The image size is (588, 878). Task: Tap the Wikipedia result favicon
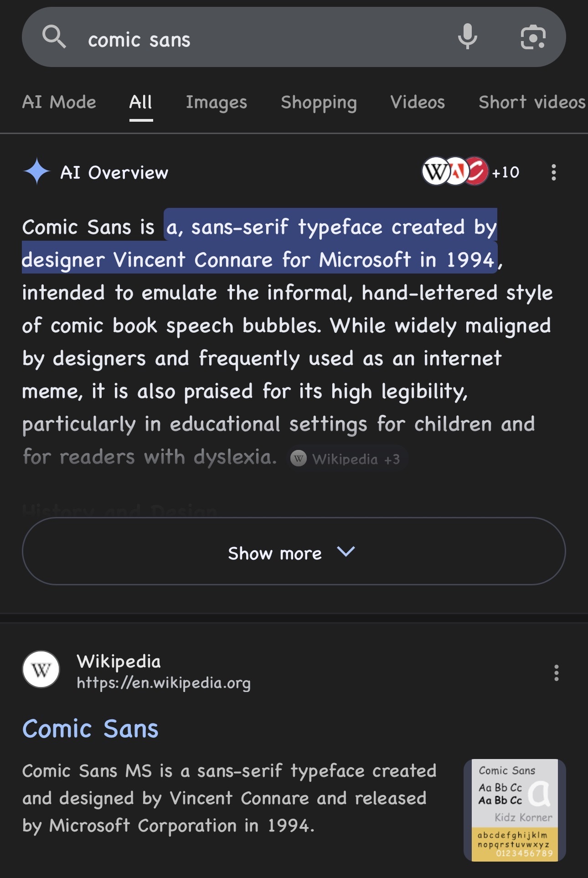[x=41, y=670]
